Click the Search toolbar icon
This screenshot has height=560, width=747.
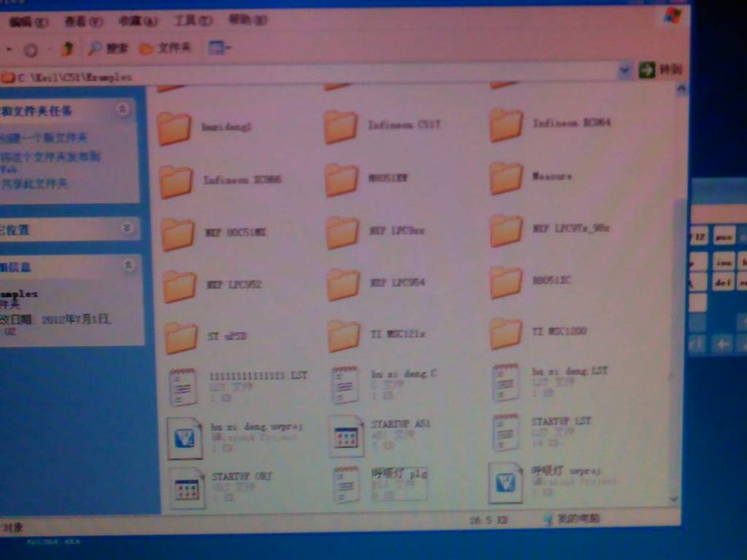coord(107,48)
